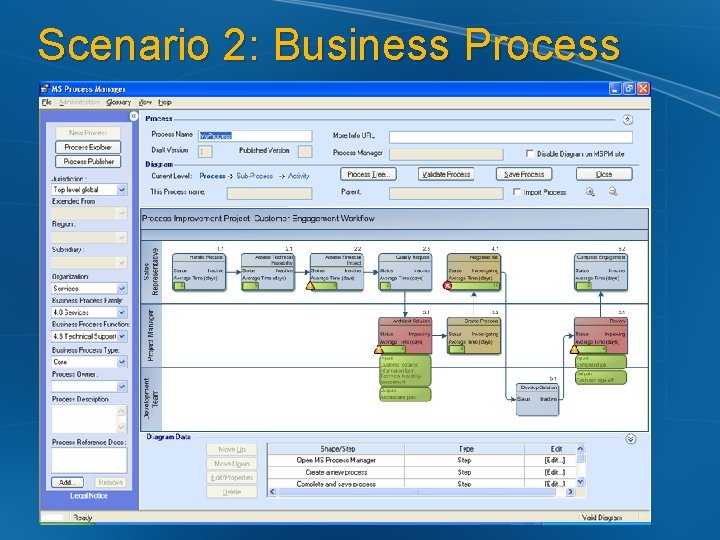The width and height of the screenshot is (720, 540).
Task: Click the Process Name input field
Action: click(255, 136)
